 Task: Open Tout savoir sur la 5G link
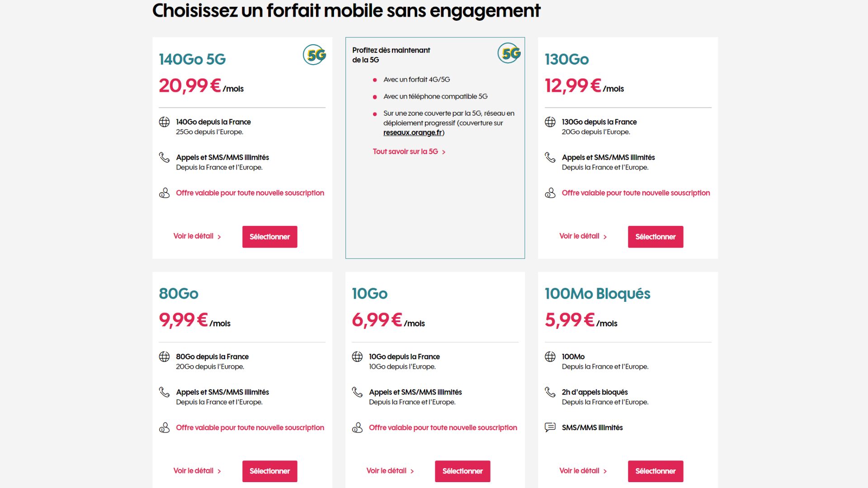tap(409, 152)
